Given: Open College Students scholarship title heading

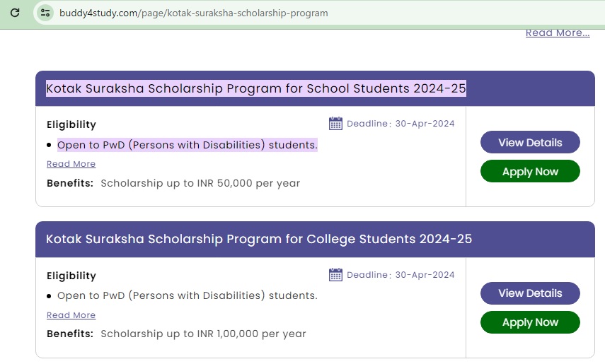Looking at the screenshot, I should [258, 239].
